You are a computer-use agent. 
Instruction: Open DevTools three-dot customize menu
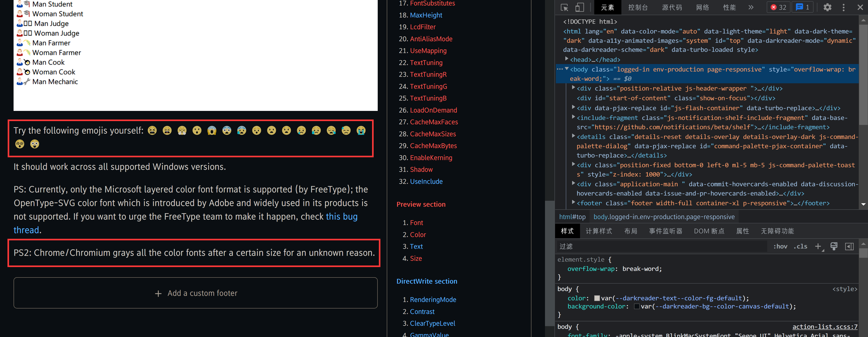843,7
